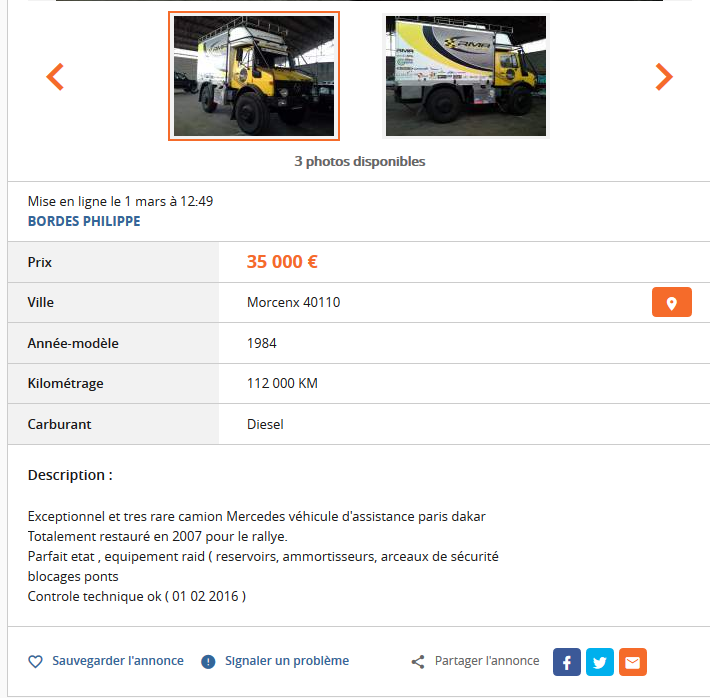Select the front-view yellow truck thumbnail
The width and height of the screenshot is (710, 698).
coord(254,76)
